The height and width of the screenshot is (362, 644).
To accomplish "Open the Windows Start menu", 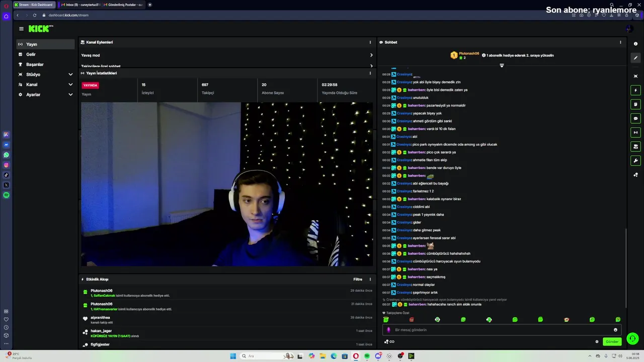I will [x=233, y=356].
